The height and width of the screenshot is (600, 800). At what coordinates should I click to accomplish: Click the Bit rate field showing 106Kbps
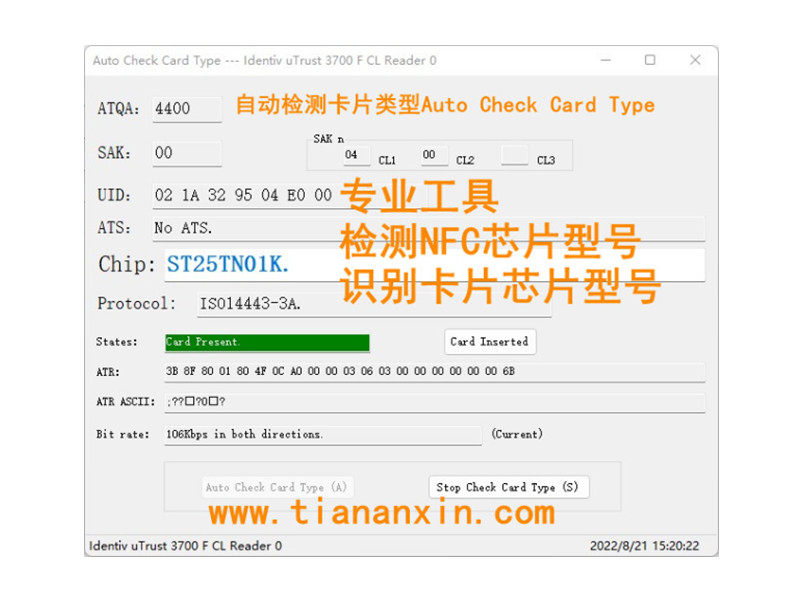(x=323, y=435)
